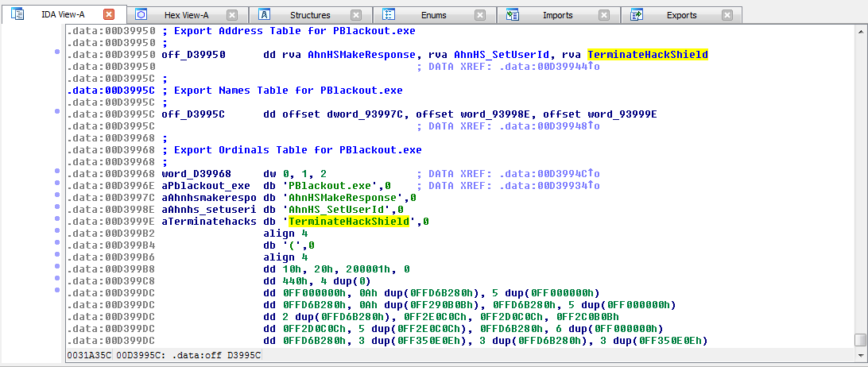868x367 pixels.
Task: Click the Structures tab icon
Action: tap(265, 14)
